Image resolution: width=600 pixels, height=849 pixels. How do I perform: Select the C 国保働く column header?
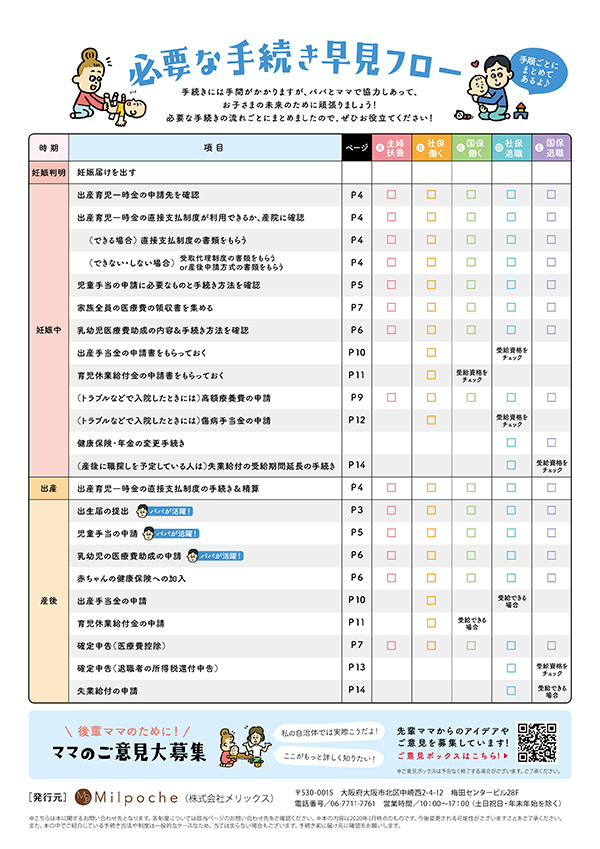(472, 148)
